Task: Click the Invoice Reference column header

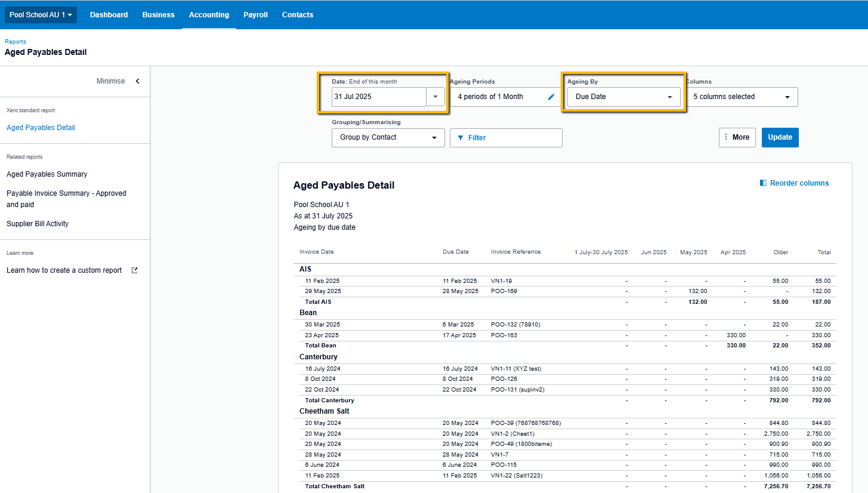Action: coord(516,252)
